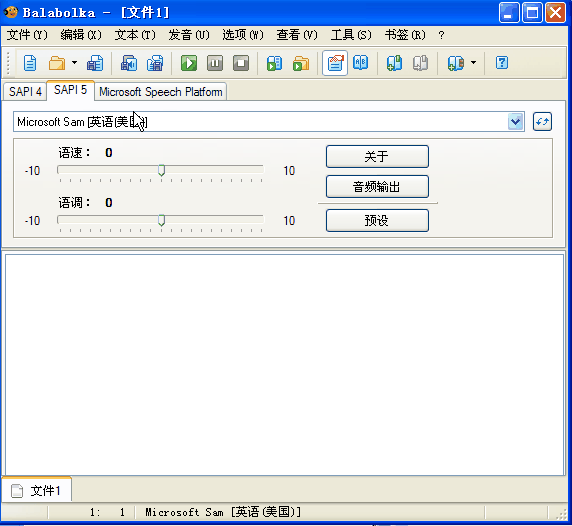572x526 pixels.
Task: Open the ? help menu
Action: (441, 35)
